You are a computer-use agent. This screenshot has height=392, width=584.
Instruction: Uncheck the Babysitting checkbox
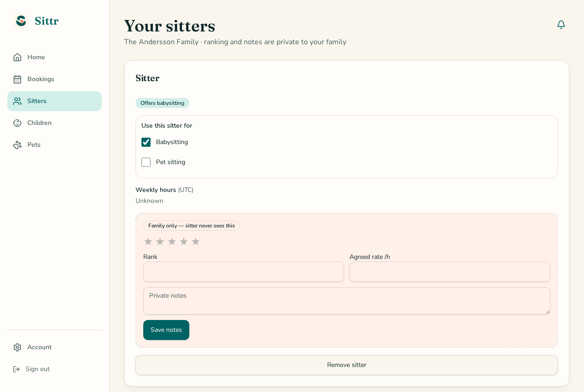146,142
